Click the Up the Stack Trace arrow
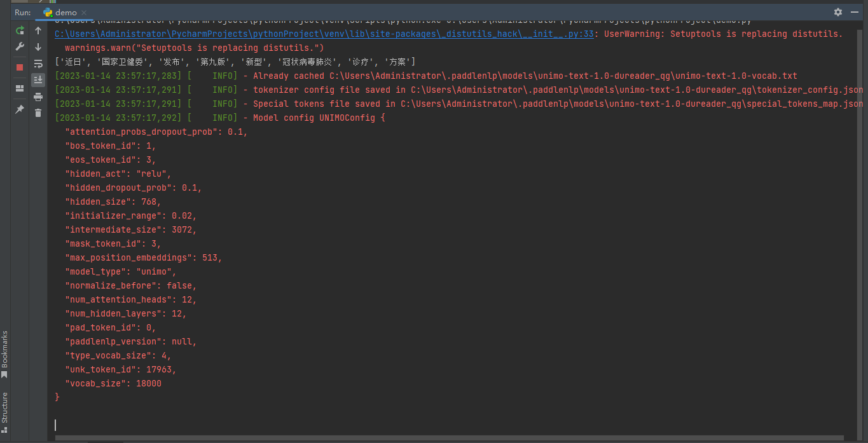 (x=38, y=31)
